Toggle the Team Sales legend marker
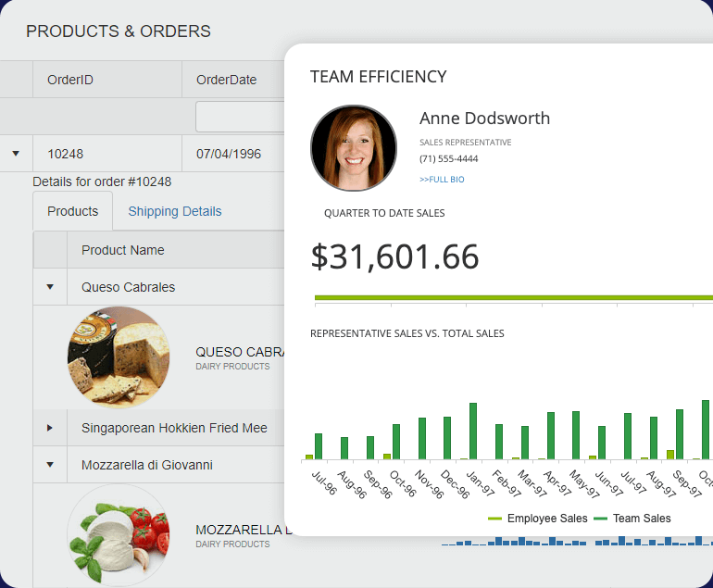The height and width of the screenshot is (588, 713). (x=600, y=519)
